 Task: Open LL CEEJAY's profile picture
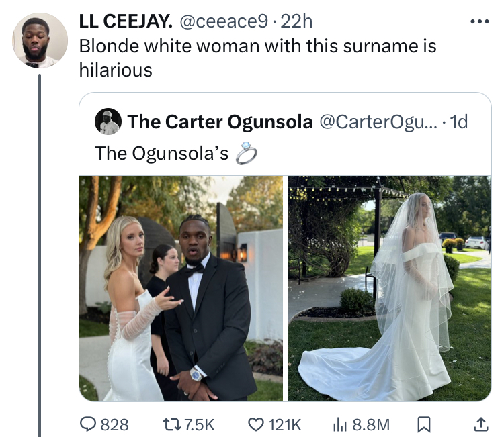(40, 40)
